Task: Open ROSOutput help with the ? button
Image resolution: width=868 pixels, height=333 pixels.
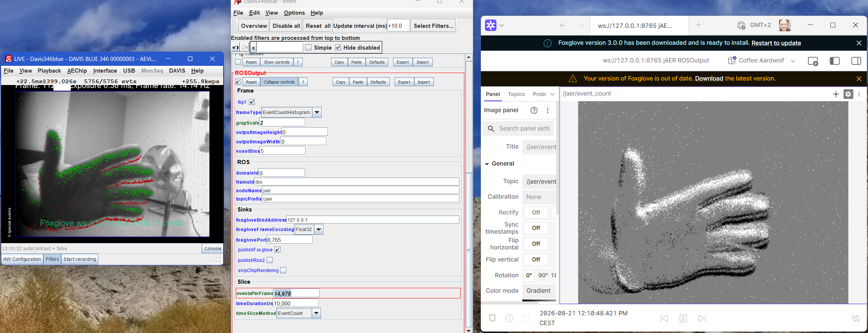Action: (x=303, y=82)
